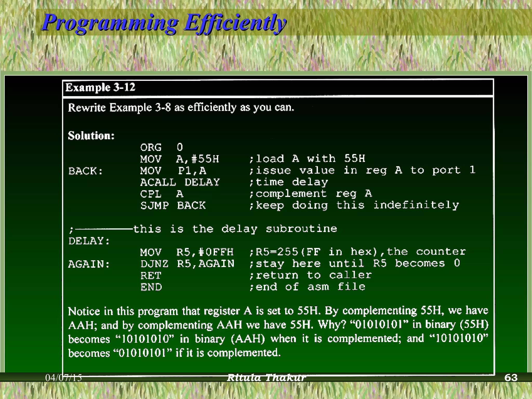Click the slide number '63'
The height and width of the screenshot is (399, 532).
pyautogui.click(x=511, y=377)
